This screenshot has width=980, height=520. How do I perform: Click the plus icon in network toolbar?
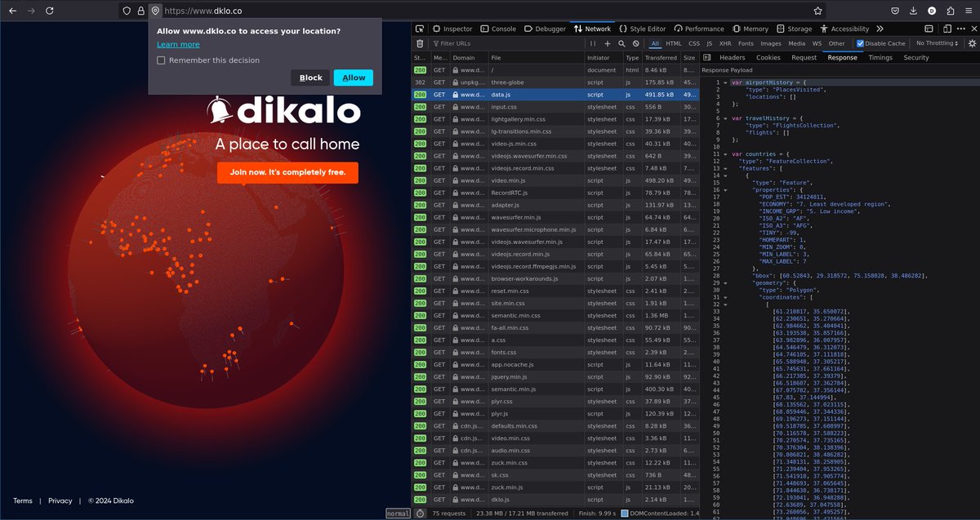[x=608, y=43]
